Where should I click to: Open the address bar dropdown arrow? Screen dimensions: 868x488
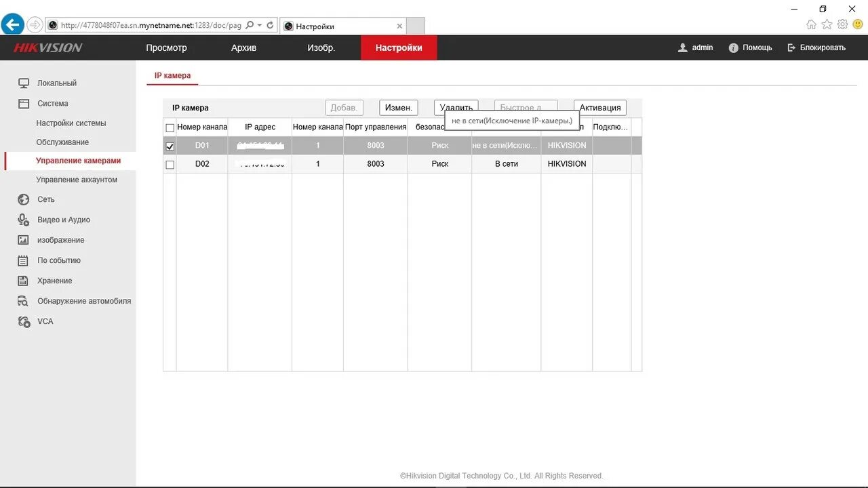pos(260,26)
